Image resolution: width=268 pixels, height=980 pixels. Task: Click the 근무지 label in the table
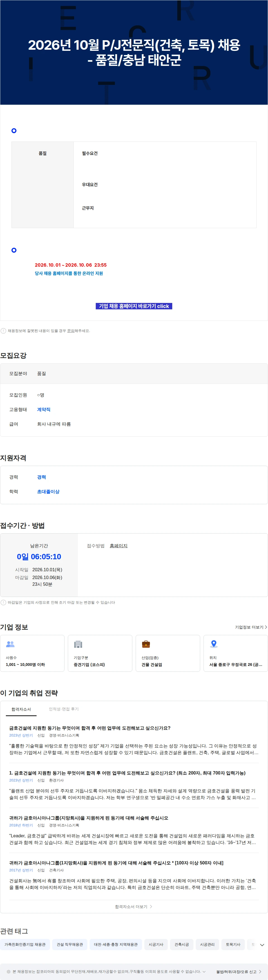point(88,208)
